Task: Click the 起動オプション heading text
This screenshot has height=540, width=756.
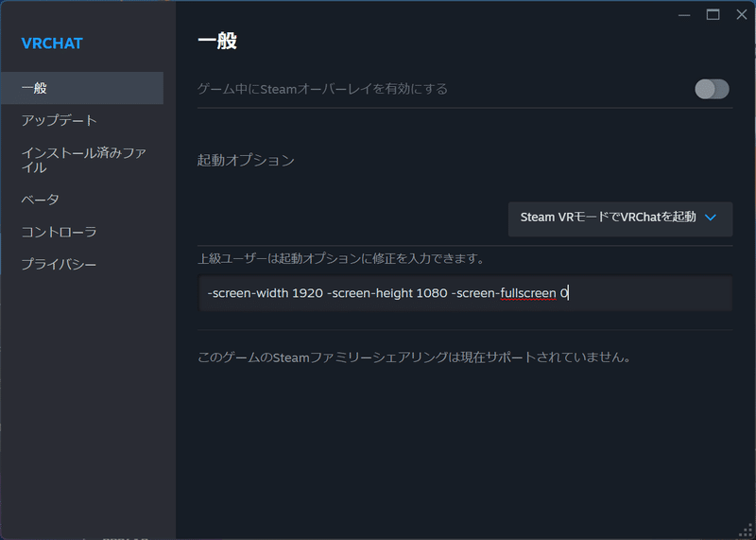Action: 246,160
